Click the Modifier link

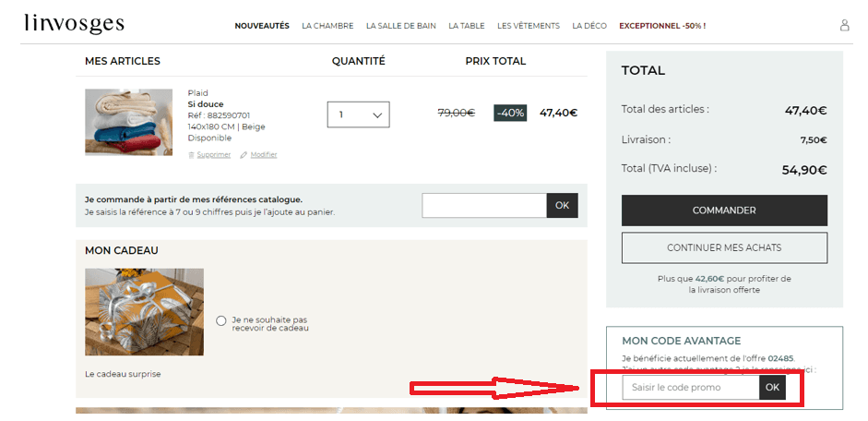point(264,155)
